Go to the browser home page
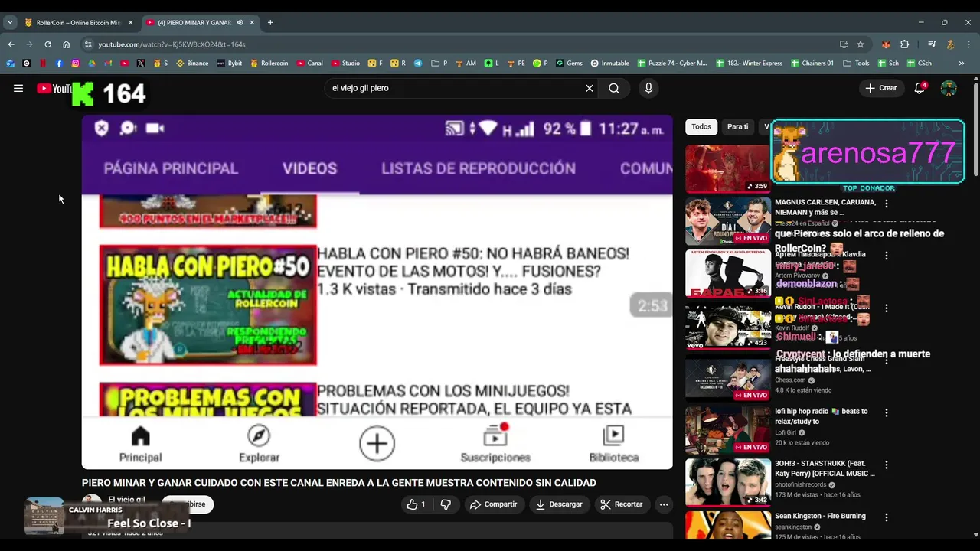The height and width of the screenshot is (551, 980). click(66, 44)
